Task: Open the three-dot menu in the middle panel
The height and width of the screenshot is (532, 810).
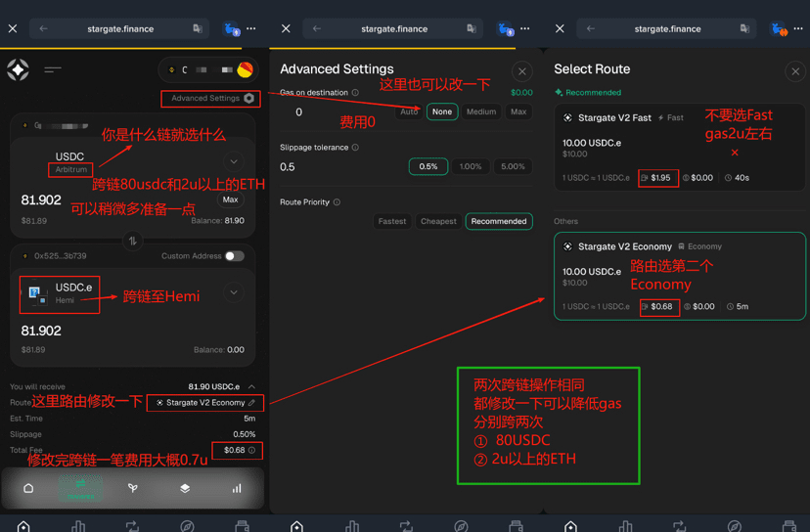Action: click(x=525, y=29)
